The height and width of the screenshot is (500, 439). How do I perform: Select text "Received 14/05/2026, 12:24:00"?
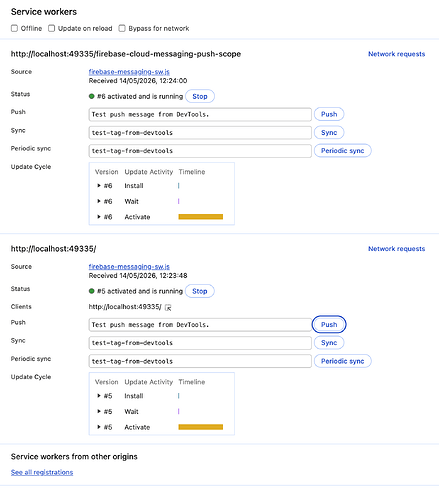coord(138,81)
